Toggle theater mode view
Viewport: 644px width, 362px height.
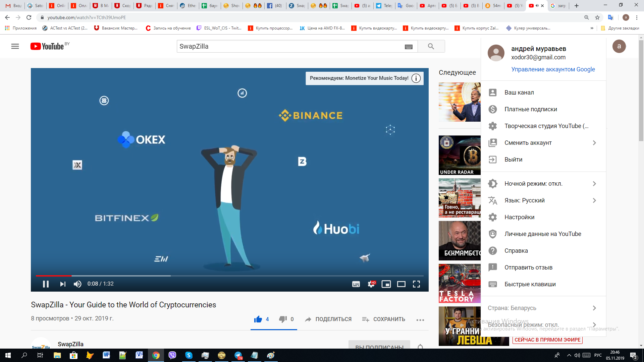pos(401,284)
